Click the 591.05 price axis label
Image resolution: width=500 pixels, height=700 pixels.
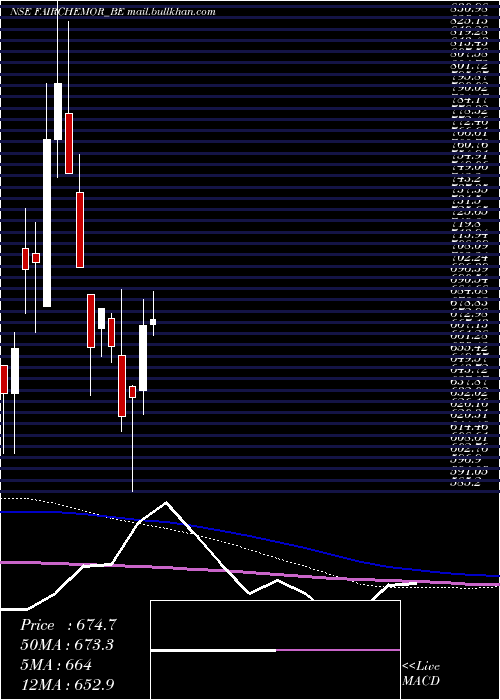tap(469, 471)
